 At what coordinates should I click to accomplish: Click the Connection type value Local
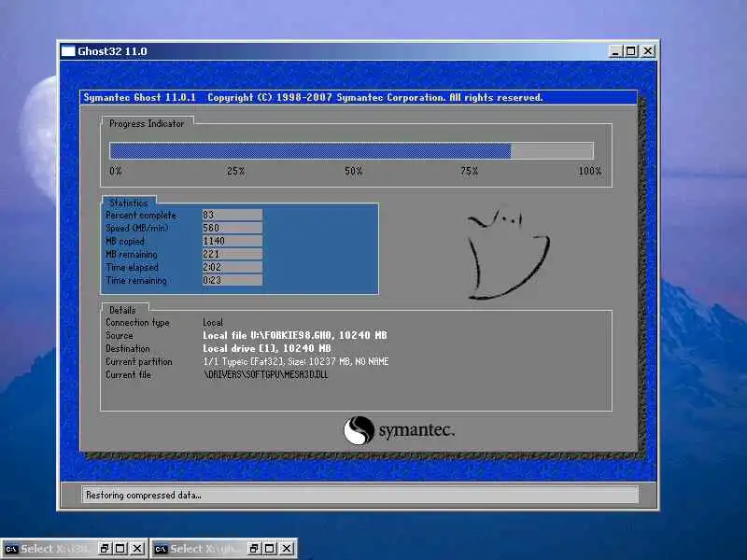pos(213,322)
